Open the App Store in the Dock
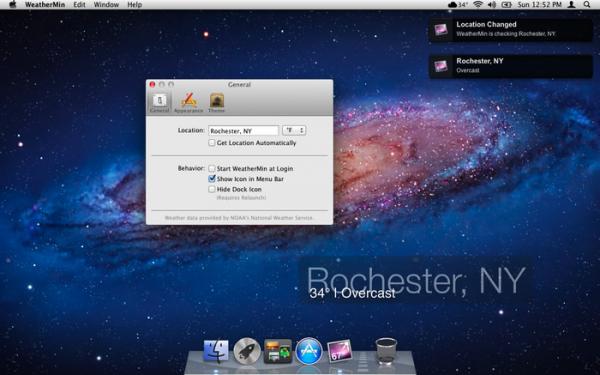 click(x=309, y=351)
